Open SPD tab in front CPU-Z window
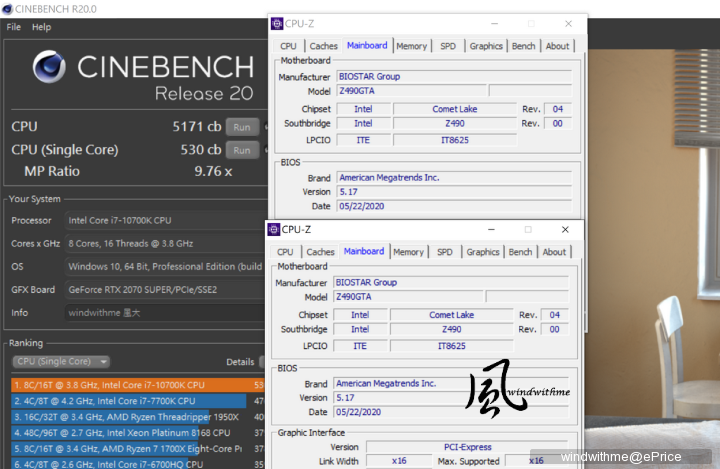 [444, 252]
